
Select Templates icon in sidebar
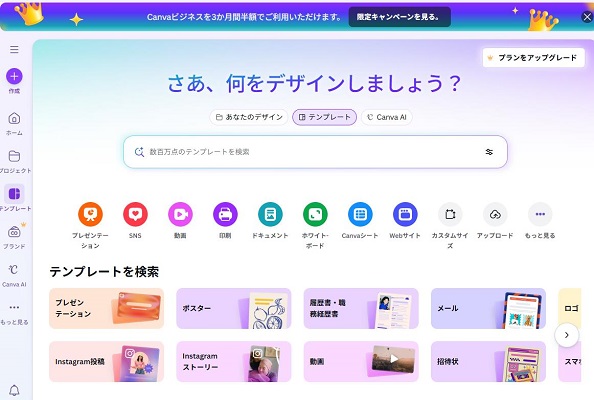tap(14, 194)
